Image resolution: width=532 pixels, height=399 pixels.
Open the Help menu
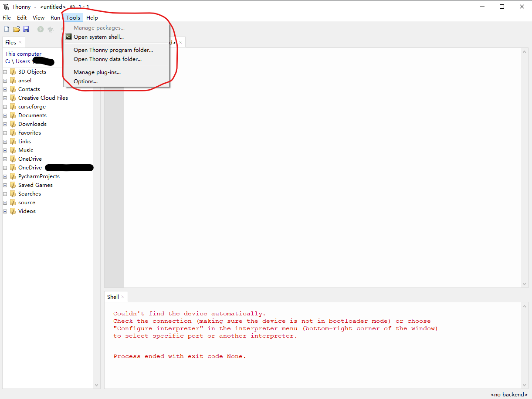[92, 17]
